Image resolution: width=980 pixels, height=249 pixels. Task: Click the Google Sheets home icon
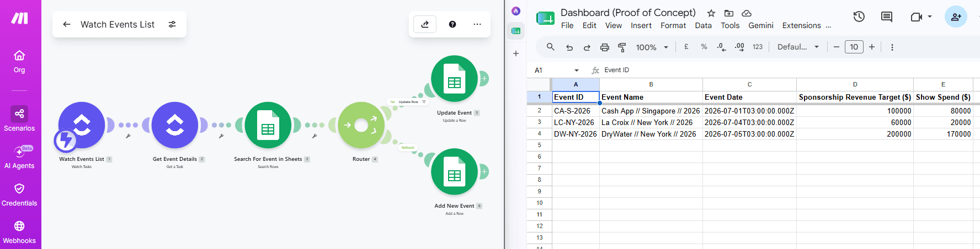point(545,18)
